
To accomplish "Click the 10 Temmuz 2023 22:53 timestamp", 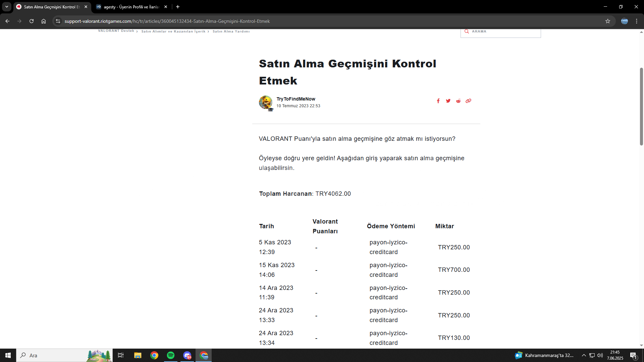I will tap(298, 106).
